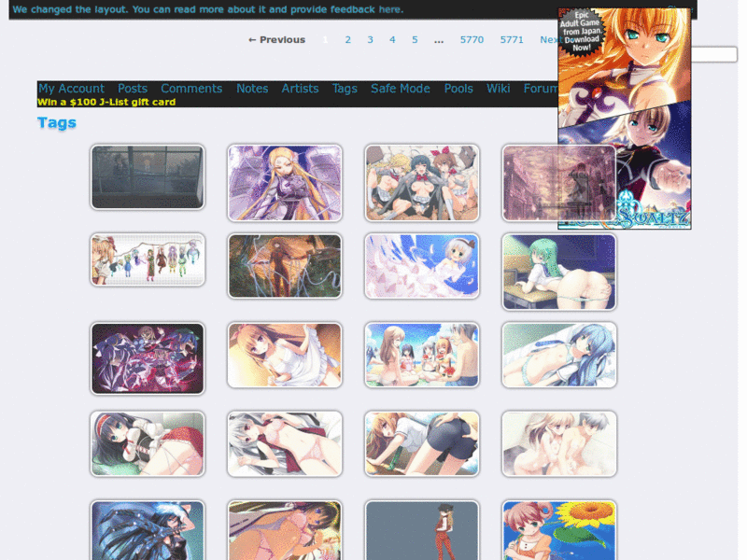Open the thumbnail with falling pink petals
The image size is (747, 560).
(x=422, y=266)
